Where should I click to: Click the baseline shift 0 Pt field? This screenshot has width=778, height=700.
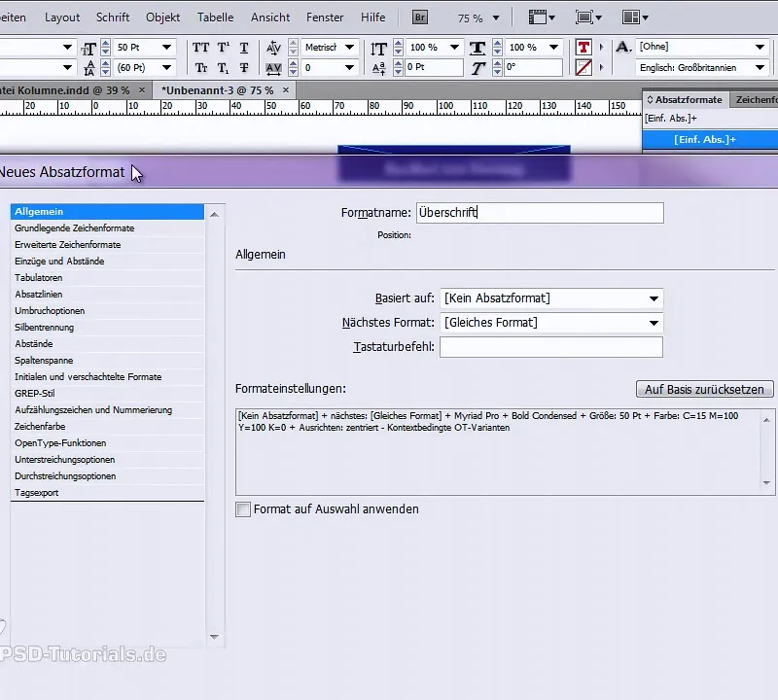coord(434,67)
